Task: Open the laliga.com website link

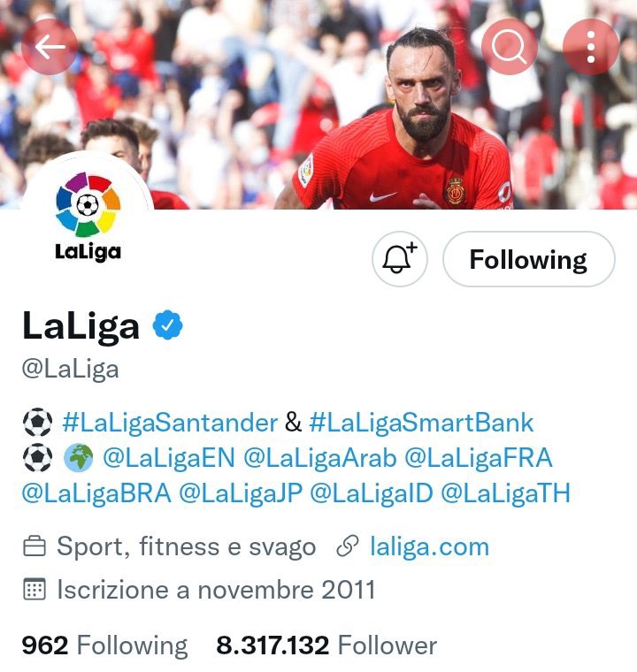Action: (x=429, y=546)
